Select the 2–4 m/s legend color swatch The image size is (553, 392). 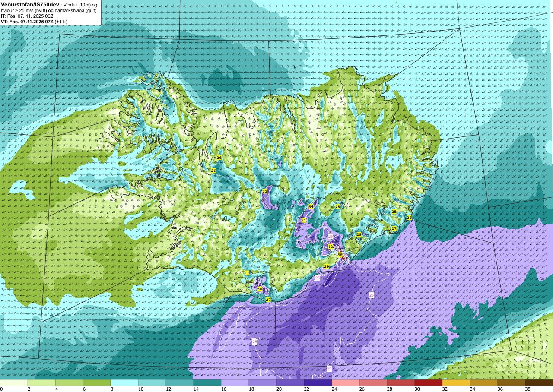[x=41, y=383]
